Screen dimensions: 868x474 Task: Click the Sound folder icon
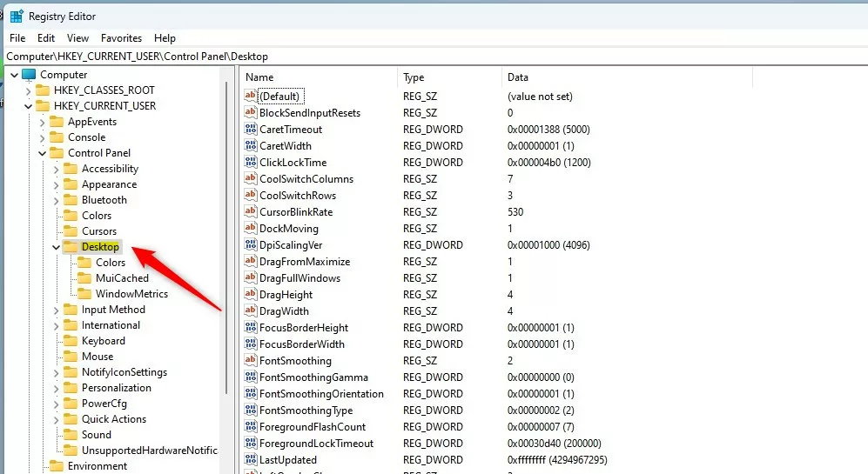click(71, 435)
